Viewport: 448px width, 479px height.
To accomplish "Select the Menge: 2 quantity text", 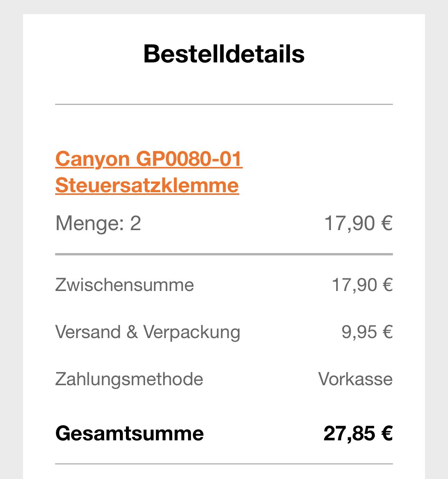I will (98, 223).
